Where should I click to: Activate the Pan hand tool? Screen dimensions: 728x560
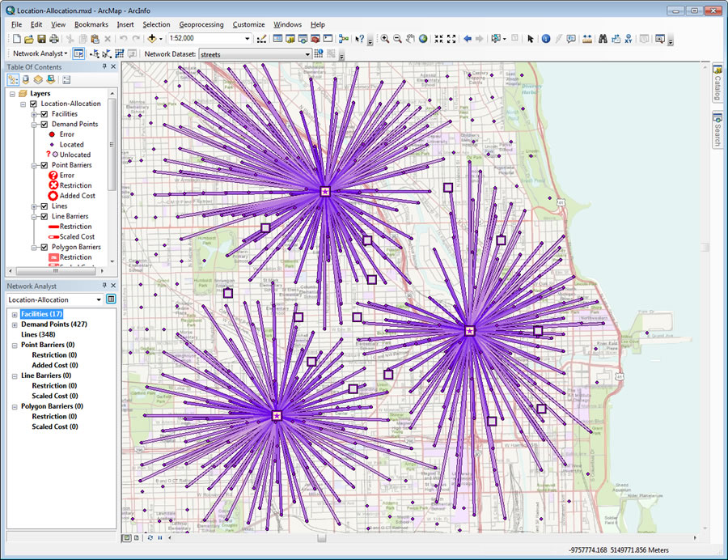pyautogui.click(x=410, y=39)
